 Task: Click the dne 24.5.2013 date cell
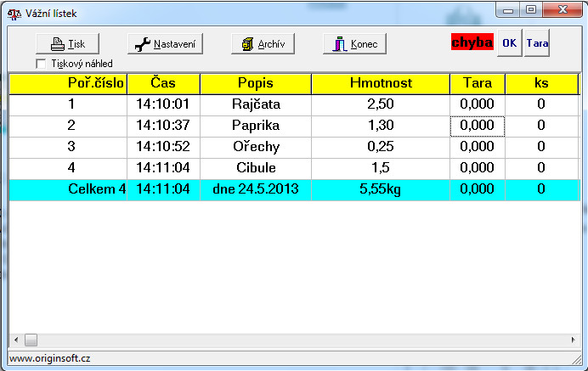click(x=256, y=189)
